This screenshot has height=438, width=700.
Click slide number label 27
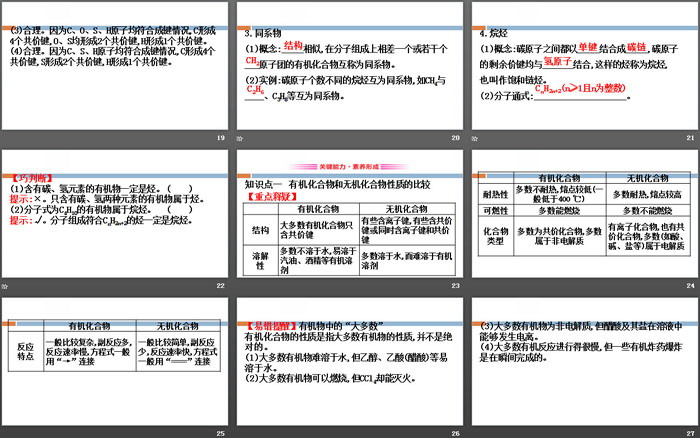pos(690,434)
